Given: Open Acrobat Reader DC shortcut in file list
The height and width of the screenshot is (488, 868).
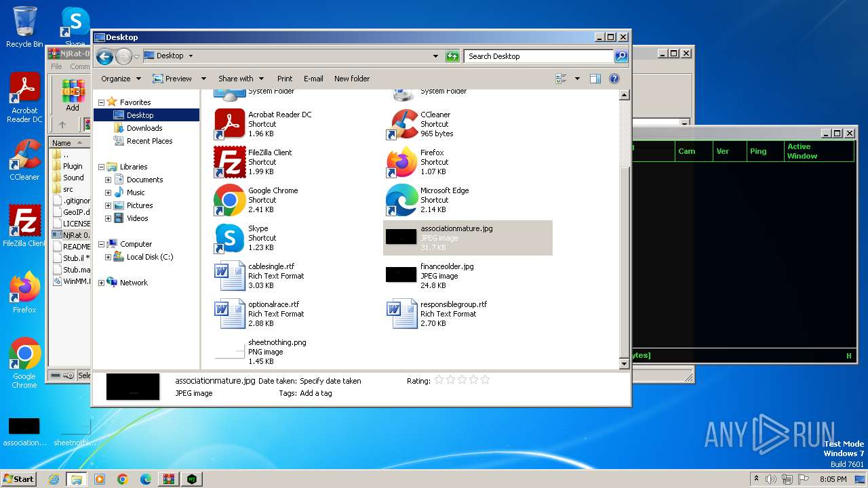Looking at the screenshot, I should point(264,124).
